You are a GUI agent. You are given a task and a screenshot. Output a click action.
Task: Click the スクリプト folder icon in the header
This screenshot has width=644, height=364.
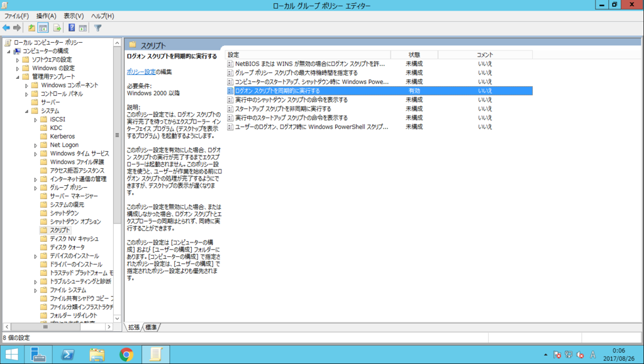click(132, 45)
